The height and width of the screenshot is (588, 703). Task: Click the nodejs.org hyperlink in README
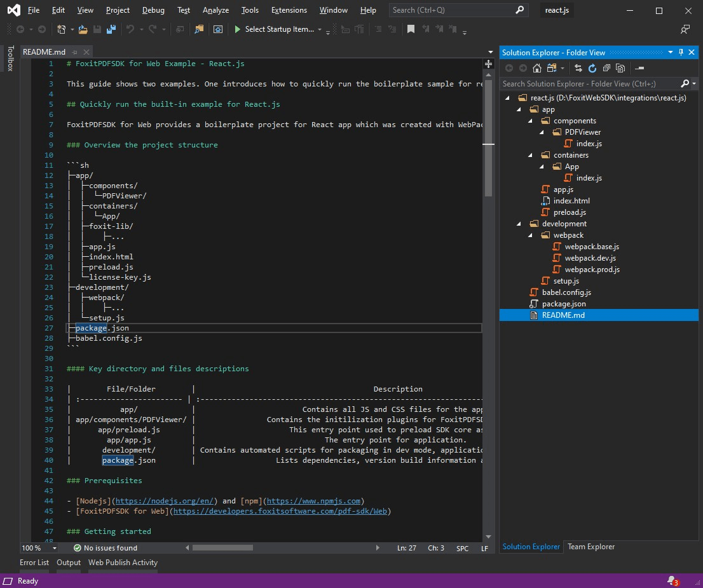pos(166,501)
